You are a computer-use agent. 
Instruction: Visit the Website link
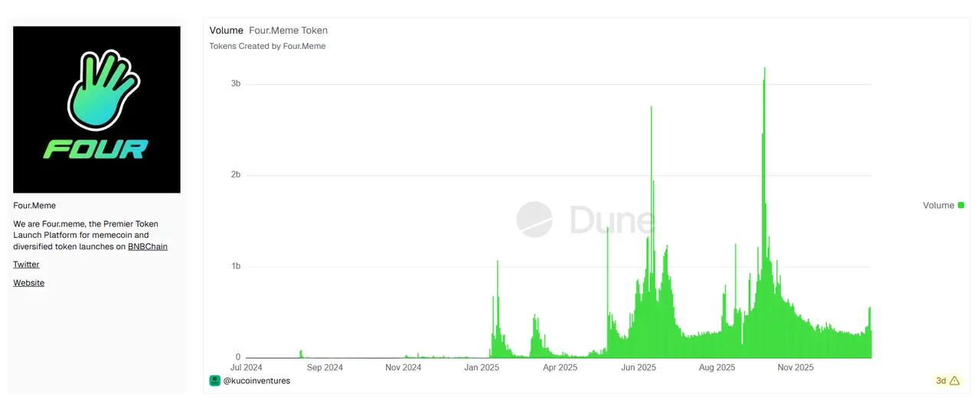coord(28,283)
